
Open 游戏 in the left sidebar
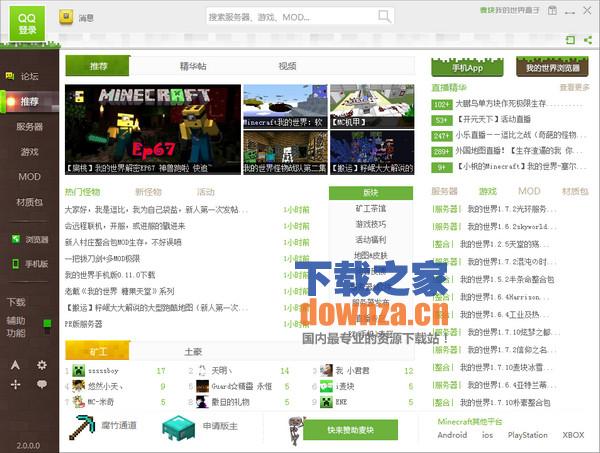tap(29, 152)
